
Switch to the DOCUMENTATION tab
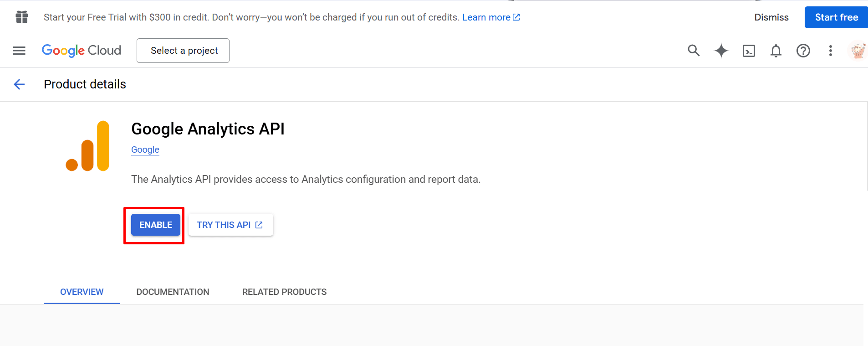tap(173, 292)
